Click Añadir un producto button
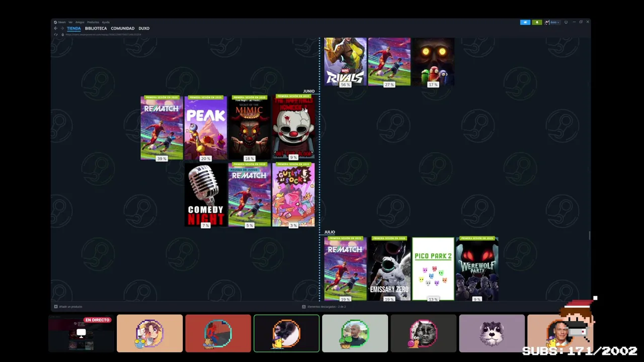644x362 pixels. (x=68, y=307)
